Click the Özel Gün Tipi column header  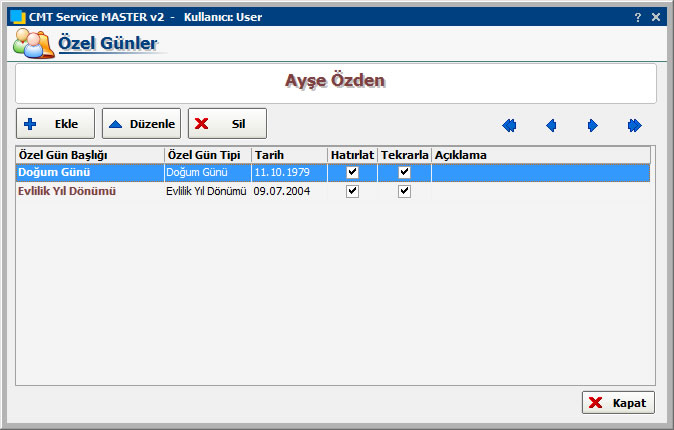click(x=207, y=155)
